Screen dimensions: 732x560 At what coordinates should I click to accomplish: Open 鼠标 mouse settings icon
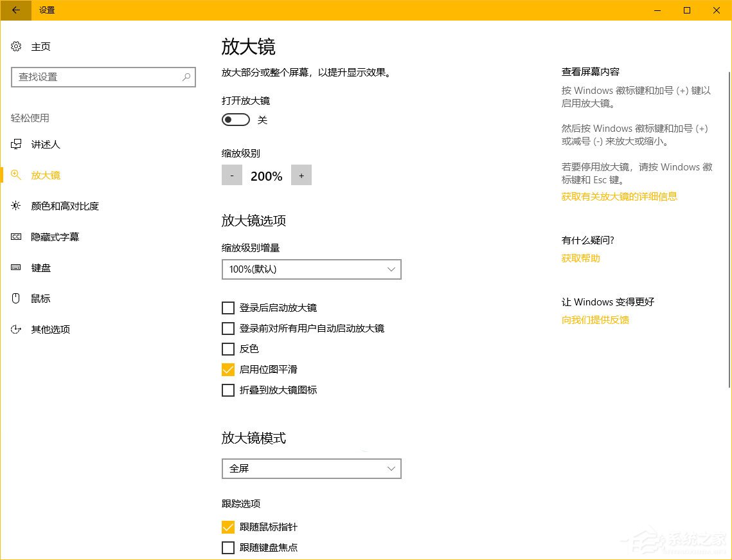click(x=16, y=298)
